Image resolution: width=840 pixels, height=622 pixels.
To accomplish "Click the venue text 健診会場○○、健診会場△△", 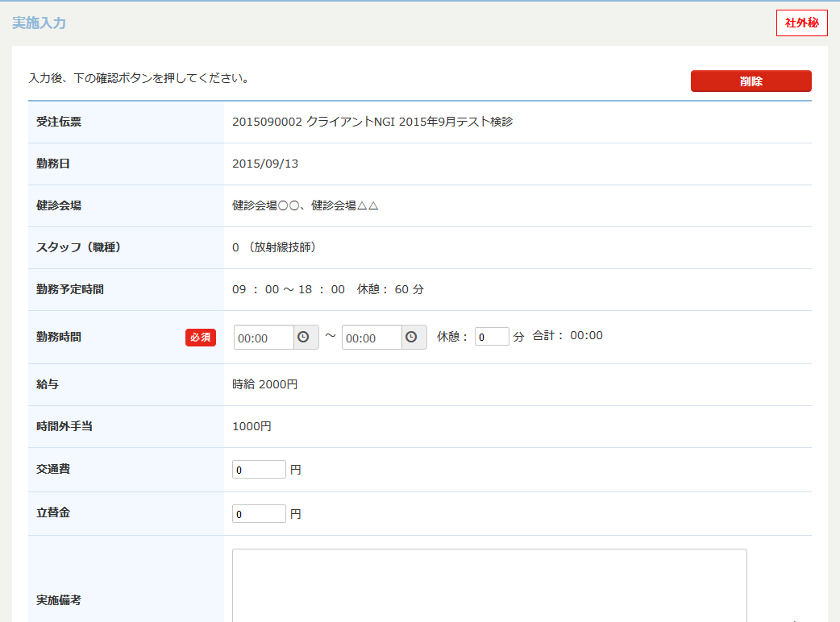I will (306, 205).
